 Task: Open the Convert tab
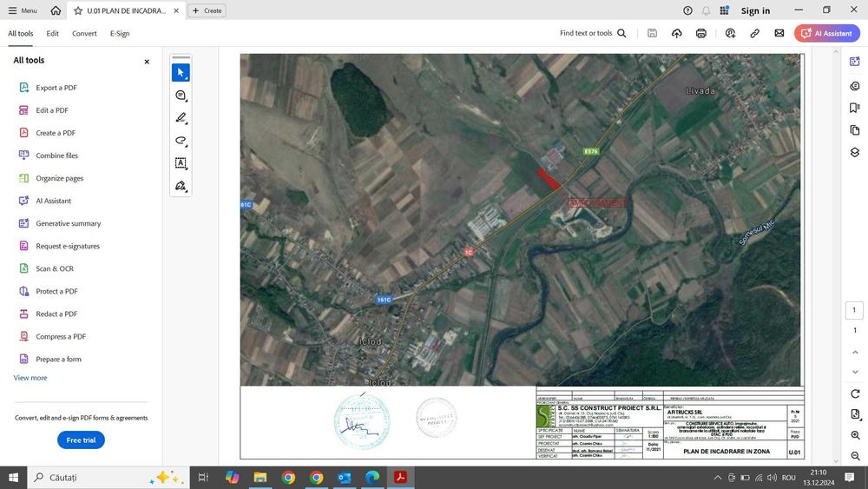click(84, 33)
